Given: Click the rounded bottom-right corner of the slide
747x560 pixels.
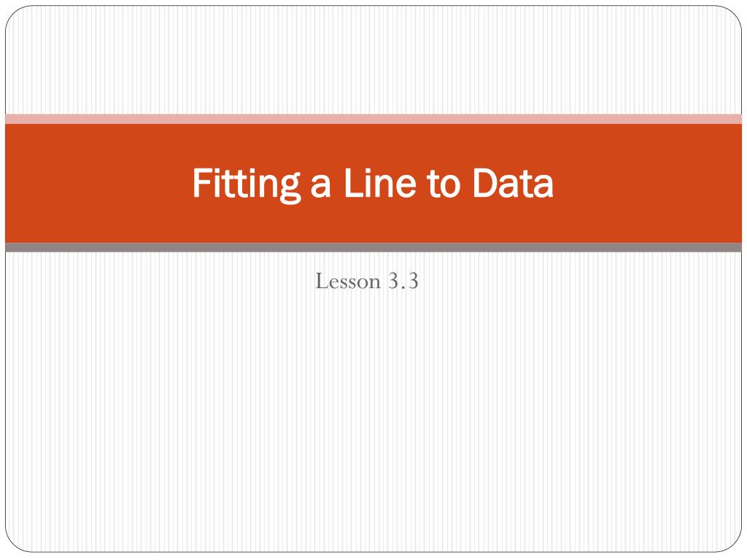Looking at the screenshot, I should [732, 543].
